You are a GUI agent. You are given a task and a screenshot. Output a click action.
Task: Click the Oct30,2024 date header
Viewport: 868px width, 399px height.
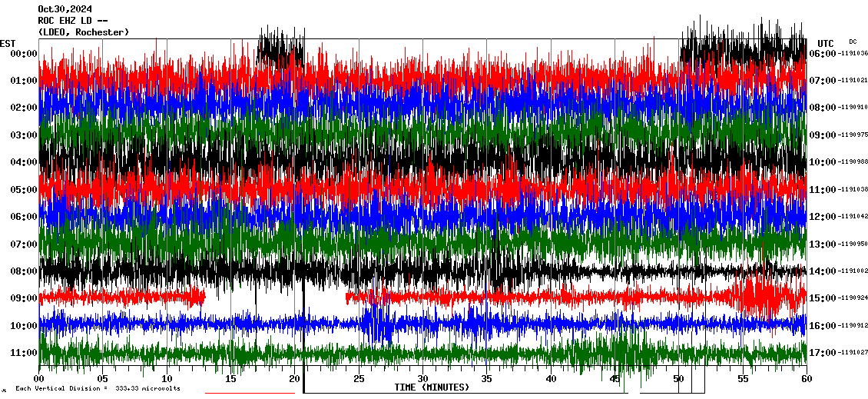click(65, 9)
